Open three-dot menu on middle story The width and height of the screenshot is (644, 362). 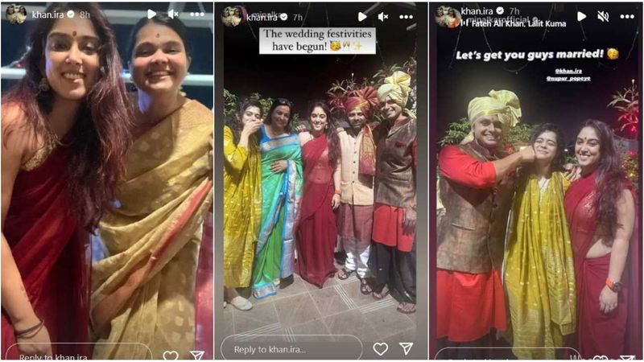coord(406,17)
